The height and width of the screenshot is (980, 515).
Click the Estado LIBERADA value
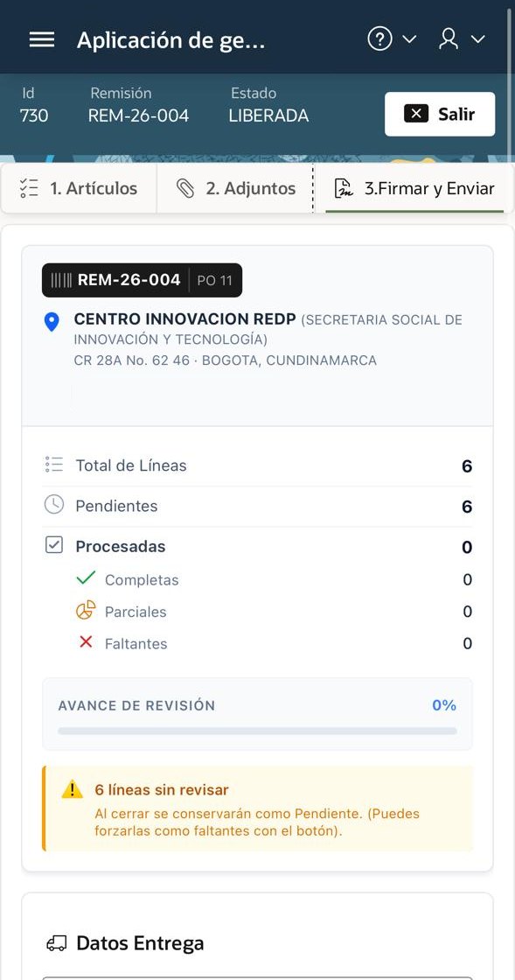268,115
